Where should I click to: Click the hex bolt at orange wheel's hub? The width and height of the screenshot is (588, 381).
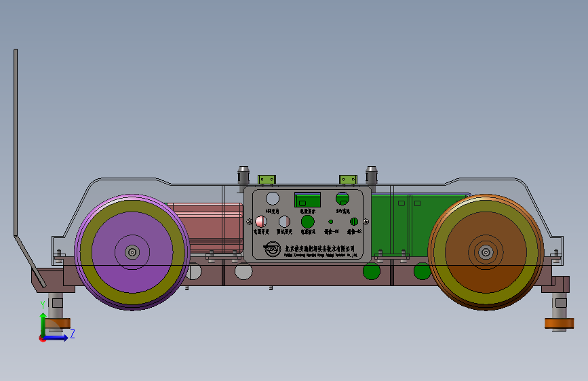click(x=486, y=252)
